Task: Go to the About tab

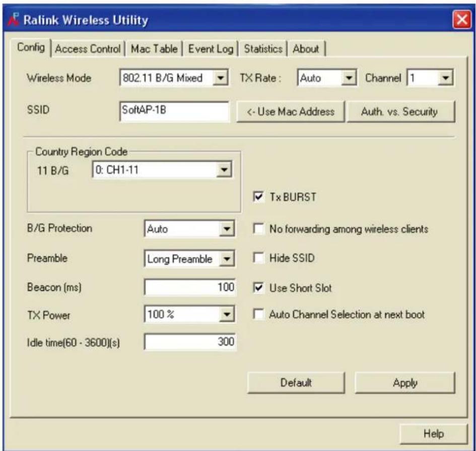Action: pos(306,48)
